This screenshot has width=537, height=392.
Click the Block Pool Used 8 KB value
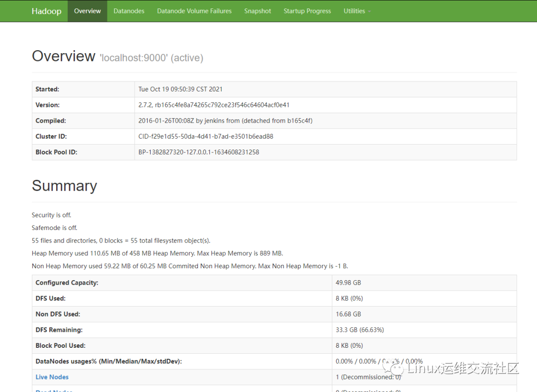pyautogui.click(x=350, y=346)
